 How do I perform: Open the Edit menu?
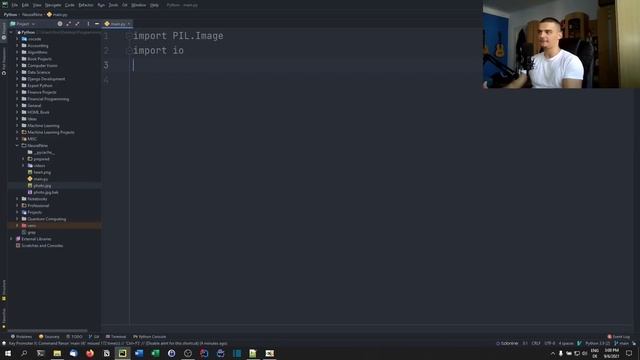pos(25,5)
